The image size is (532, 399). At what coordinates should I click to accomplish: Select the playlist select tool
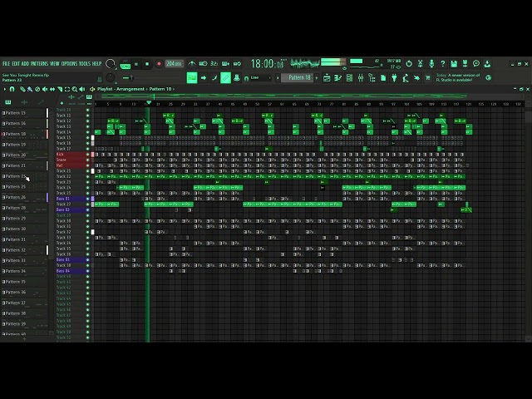(x=67, y=89)
